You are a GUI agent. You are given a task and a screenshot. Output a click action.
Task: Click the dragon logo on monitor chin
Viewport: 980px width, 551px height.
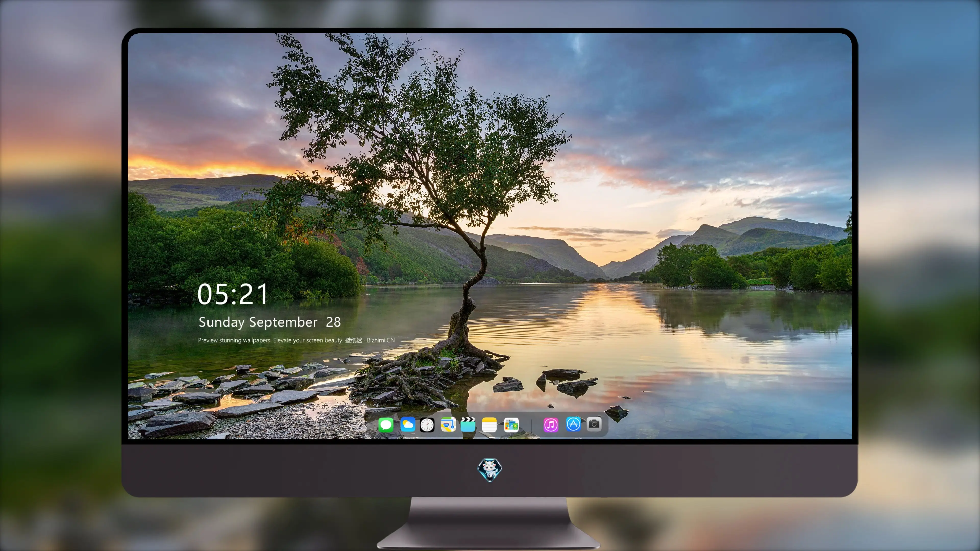coord(490,470)
